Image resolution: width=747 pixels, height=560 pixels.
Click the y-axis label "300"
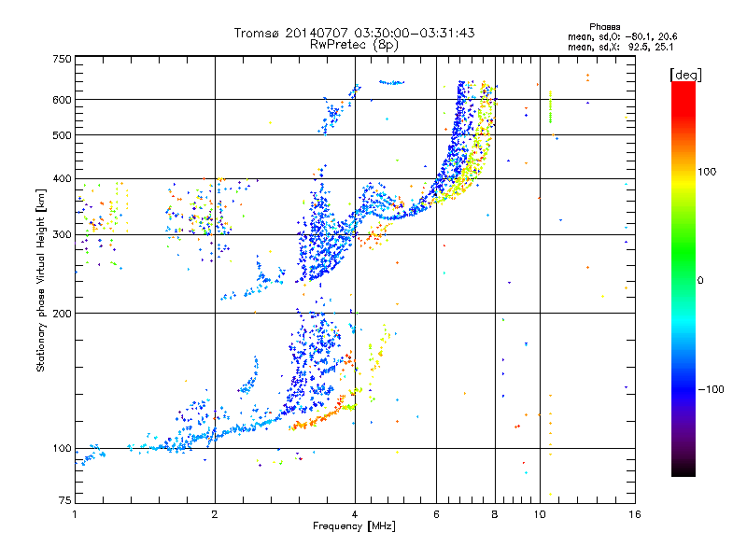coord(62,235)
